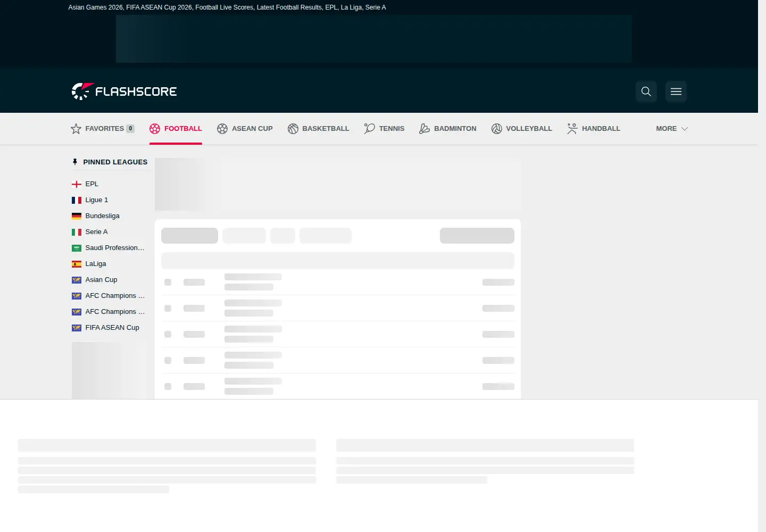Click the Germany flag beside Bundesliga
This screenshot has height=532, width=766.
pos(77,216)
